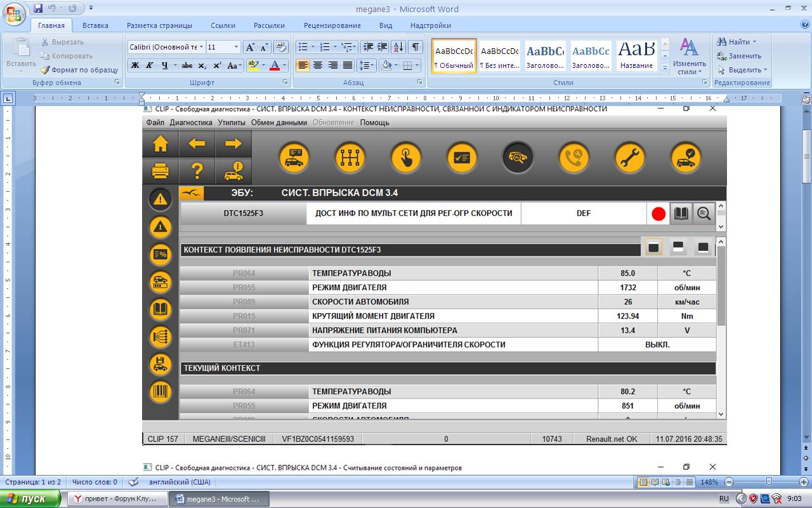Toggle subscript x₂ formatting
This screenshot has width=812, height=508.
tap(202, 65)
